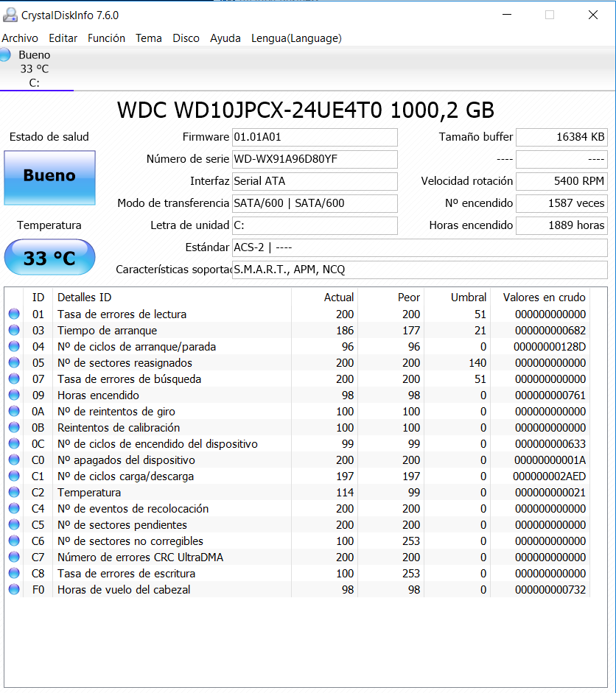
Task: Click the Velocidad rotación 5400 RPM field
Action: (561, 181)
